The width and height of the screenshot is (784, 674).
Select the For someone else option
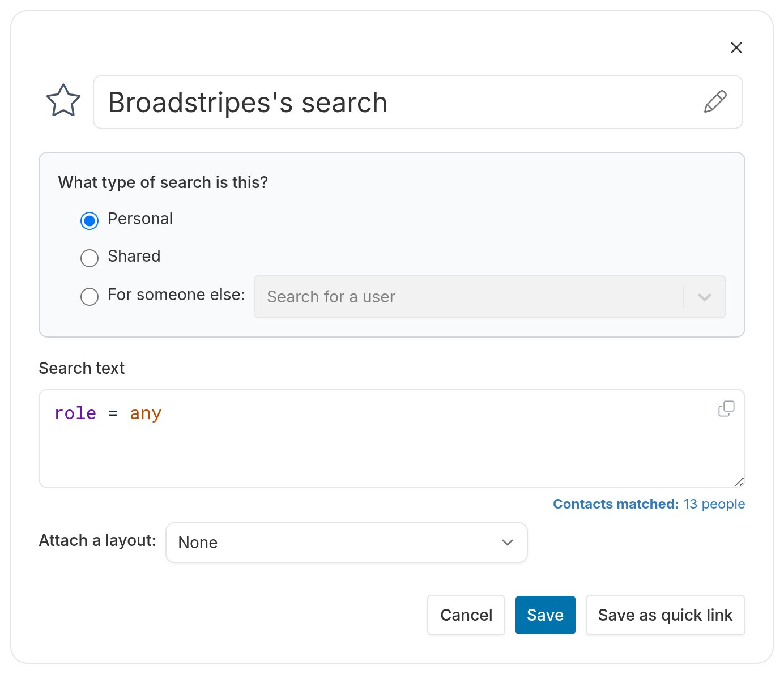[x=90, y=296]
